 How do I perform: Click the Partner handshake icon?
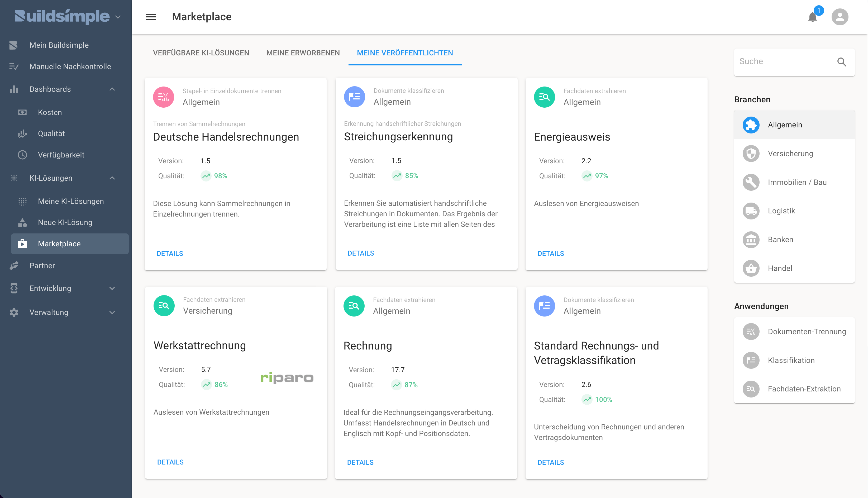tap(14, 266)
